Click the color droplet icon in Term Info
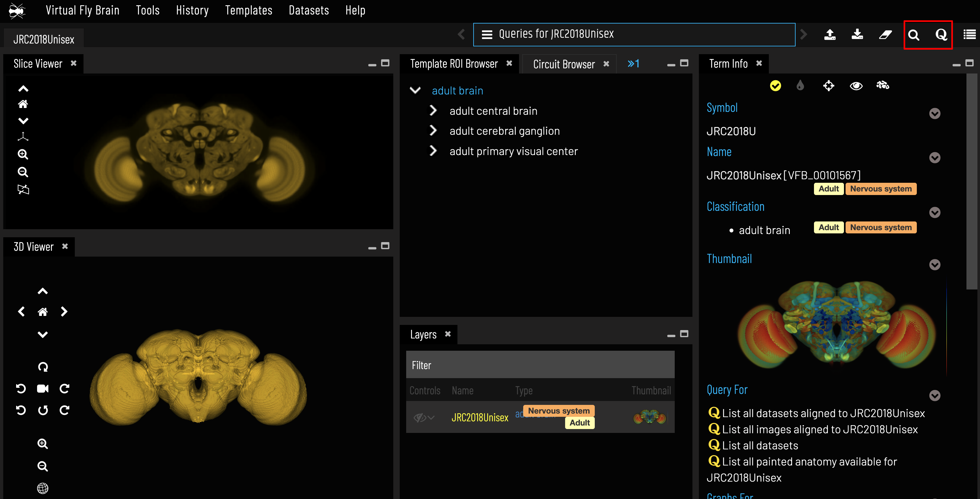 click(x=800, y=85)
